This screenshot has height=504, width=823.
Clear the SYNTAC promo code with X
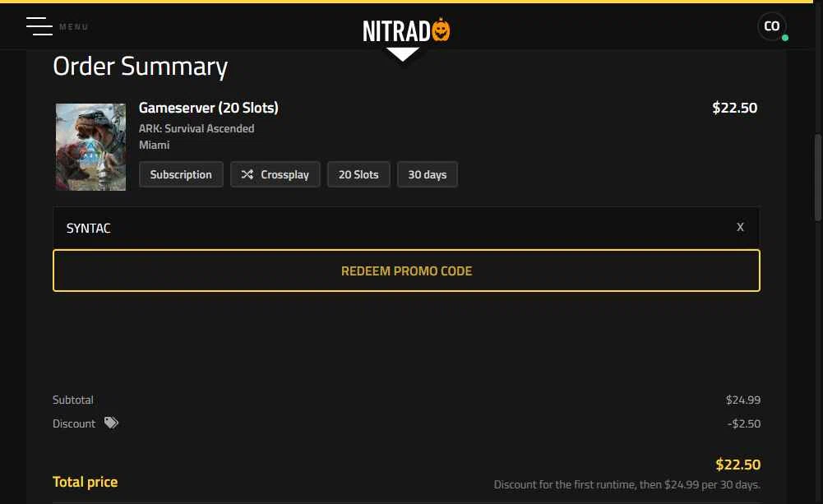tap(740, 227)
